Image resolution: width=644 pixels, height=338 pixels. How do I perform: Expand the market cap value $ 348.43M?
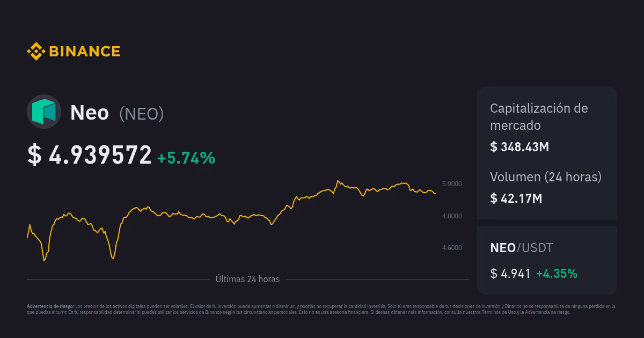point(519,147)
